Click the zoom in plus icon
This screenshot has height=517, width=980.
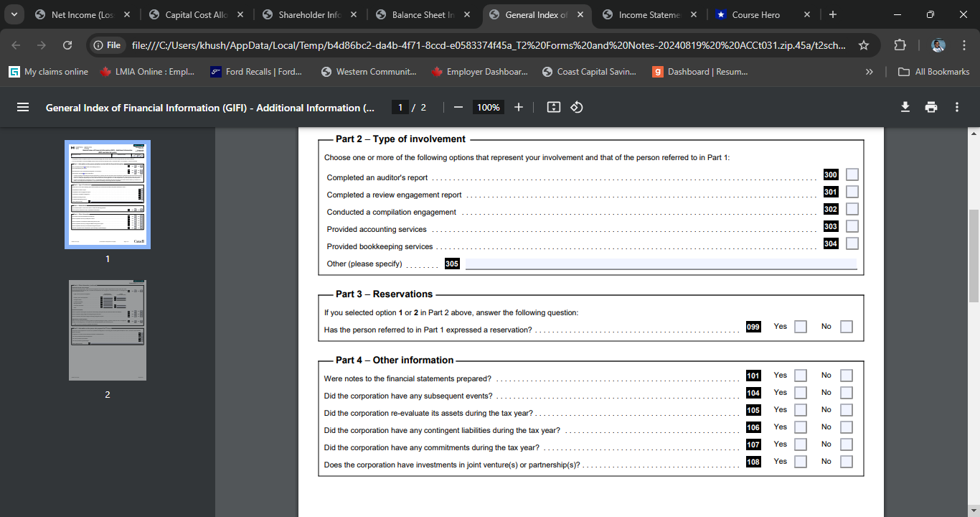519,107
